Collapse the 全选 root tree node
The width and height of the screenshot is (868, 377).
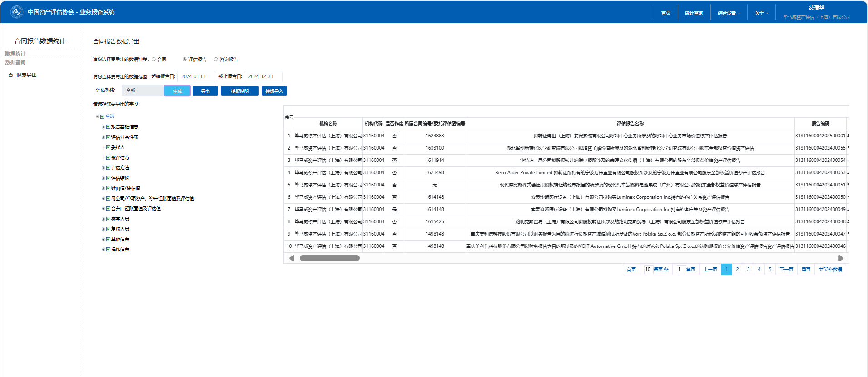coord(97,117)
